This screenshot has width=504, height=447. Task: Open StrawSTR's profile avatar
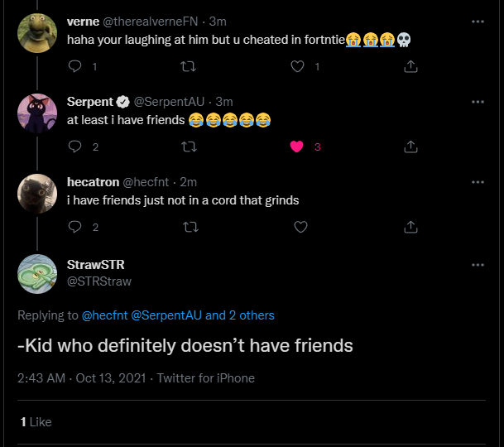coord(37,273)
